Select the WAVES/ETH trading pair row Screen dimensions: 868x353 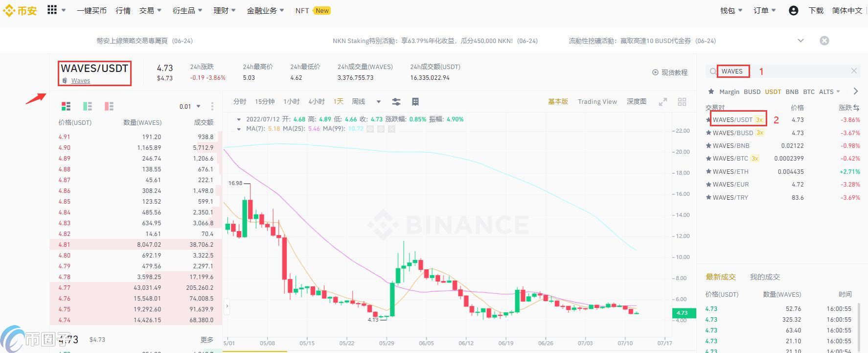[782, 171]
